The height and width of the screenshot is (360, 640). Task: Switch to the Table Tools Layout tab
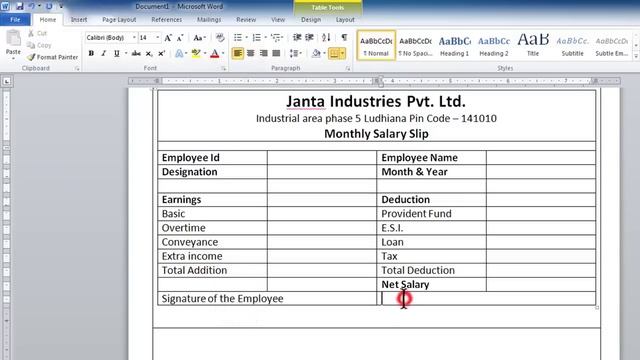click(345, 20)
